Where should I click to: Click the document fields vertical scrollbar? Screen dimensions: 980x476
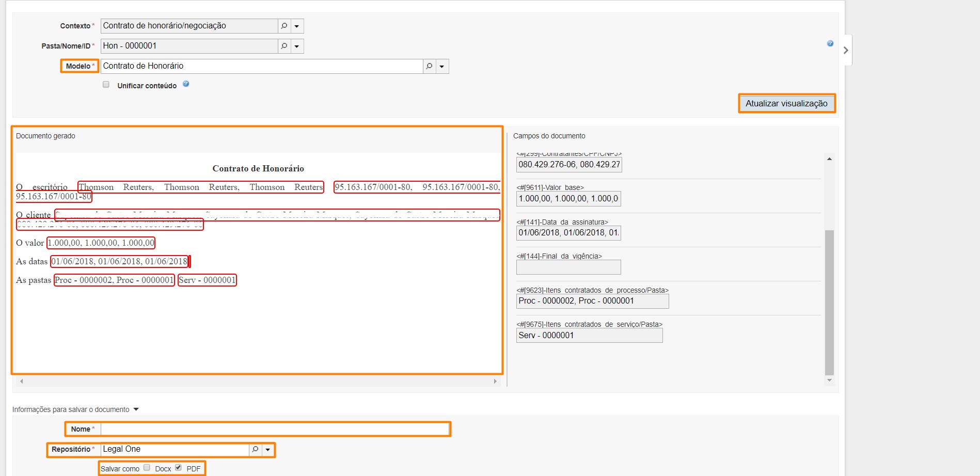pos(829,302)
